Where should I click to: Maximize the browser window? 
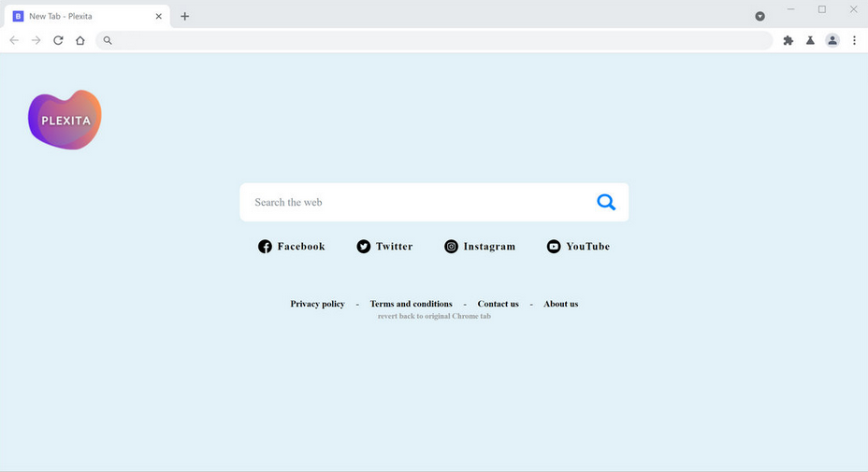click(822, 9)
